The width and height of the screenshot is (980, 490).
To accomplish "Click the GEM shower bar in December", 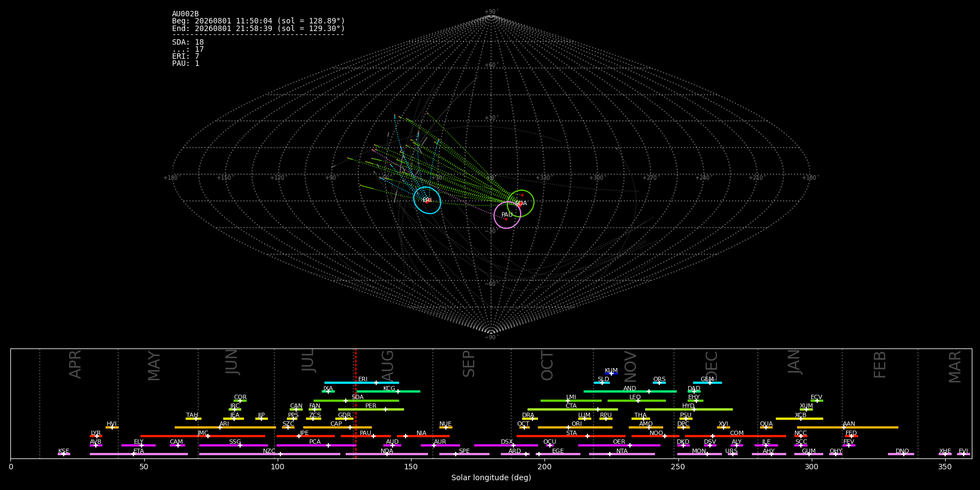I will [707, 383].
